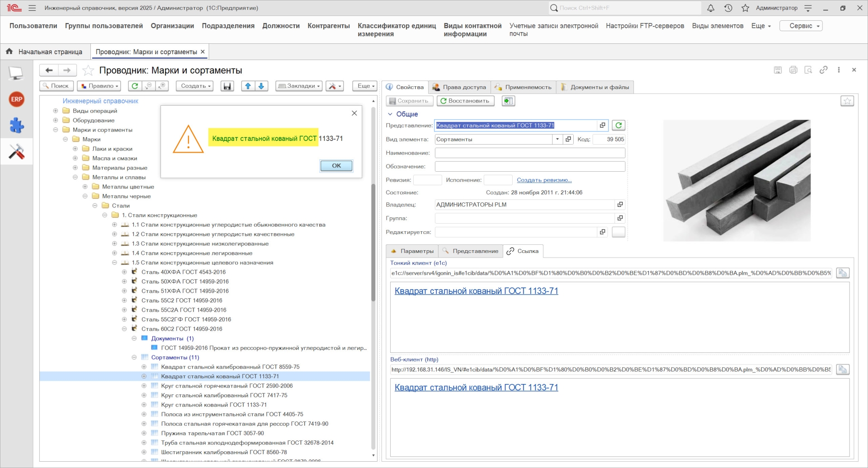Switch to Права доступа tab
Viewport: 868px width, 468px height.
point(459,87)
